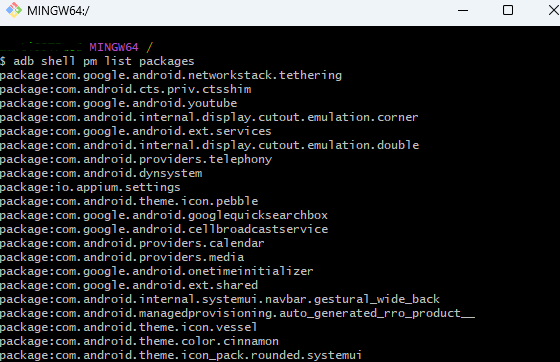
Task: Click the Git Bash logo icon in title bar
Action: [14, 10]
